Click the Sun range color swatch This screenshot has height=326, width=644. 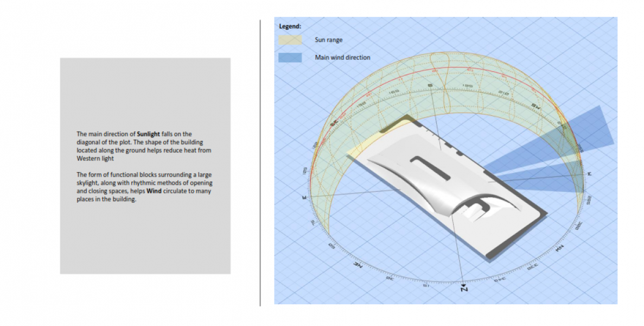click(290, 40)
